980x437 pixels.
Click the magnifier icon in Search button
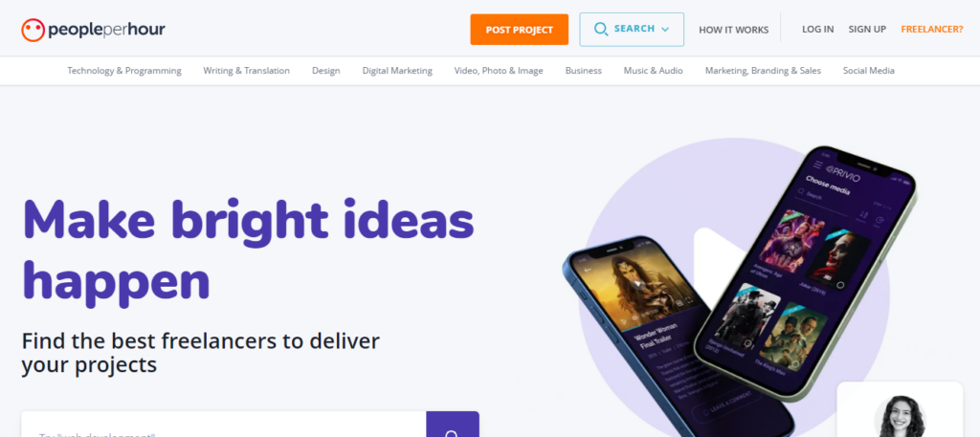[x=601, y=30]
